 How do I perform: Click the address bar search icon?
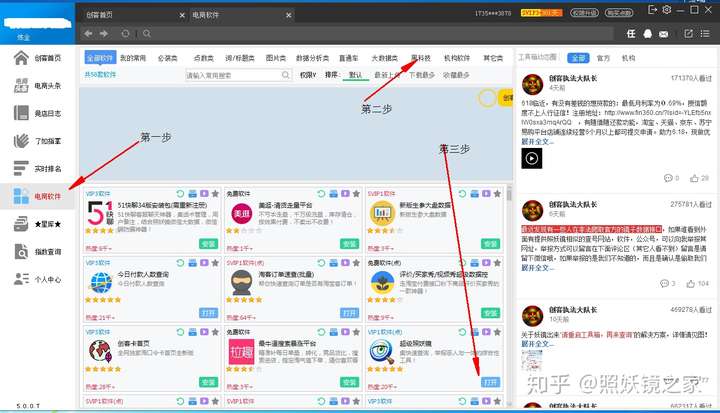point(146,34)
